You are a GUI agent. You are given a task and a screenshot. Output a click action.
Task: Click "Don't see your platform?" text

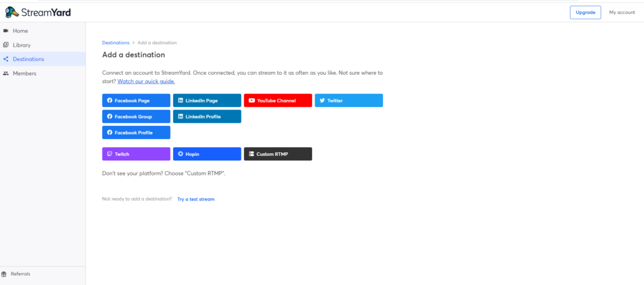click(x=133, y=173)
